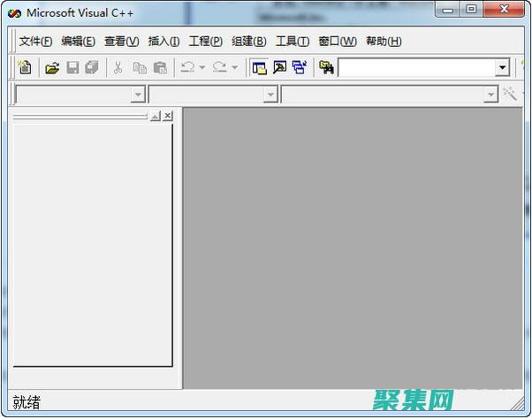Screen dimensions: 532x419
Task: Expand the Undo history dropdown arrow
Action: (x=202, y=67)
